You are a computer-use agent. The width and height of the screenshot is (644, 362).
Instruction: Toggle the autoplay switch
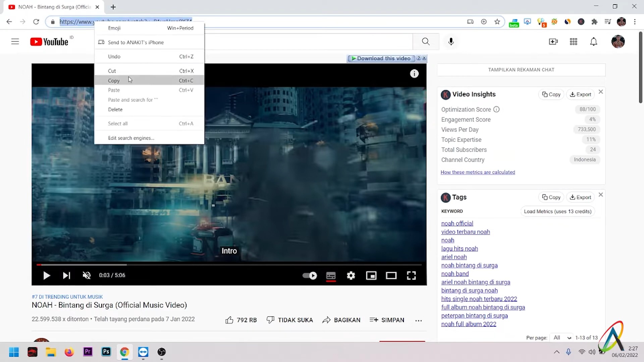tap(310, 276)
